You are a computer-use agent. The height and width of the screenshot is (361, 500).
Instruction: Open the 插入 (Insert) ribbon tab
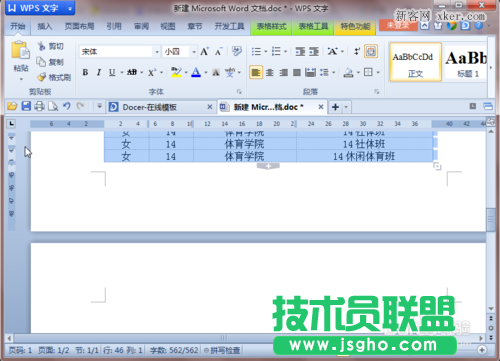(x=45, y=26)
